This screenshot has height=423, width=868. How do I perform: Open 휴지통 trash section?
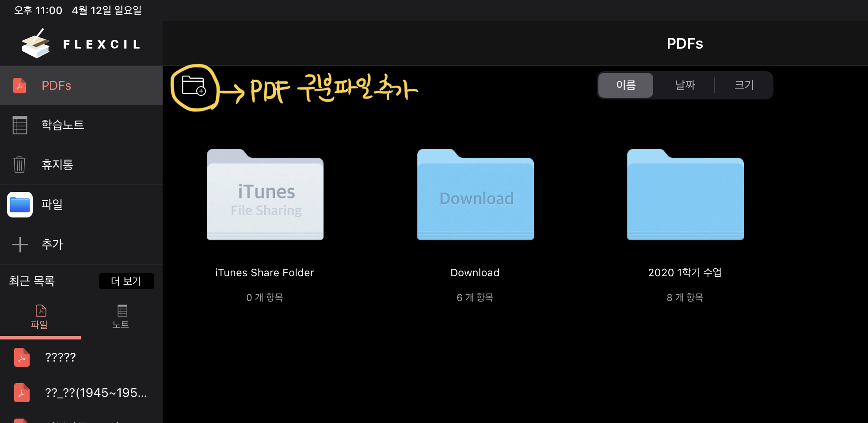click(x=81, y=164)
